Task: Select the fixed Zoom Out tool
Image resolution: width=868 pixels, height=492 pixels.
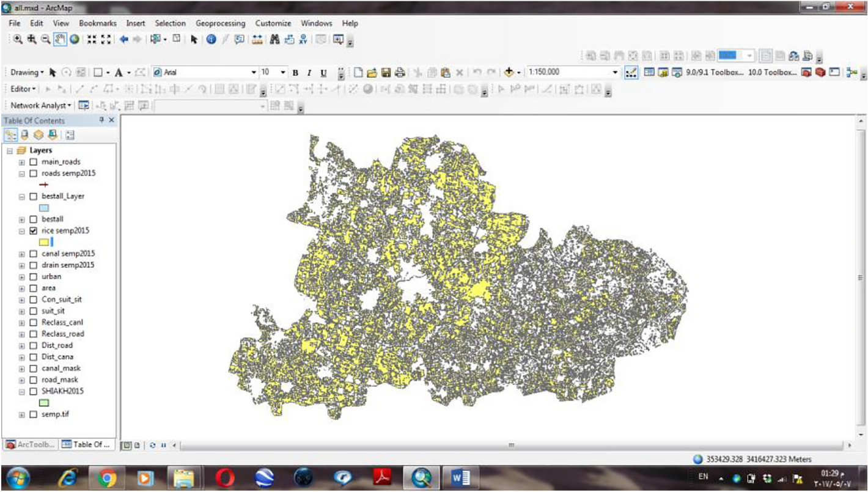Action: pyautogui.click(x=106, y=39)
